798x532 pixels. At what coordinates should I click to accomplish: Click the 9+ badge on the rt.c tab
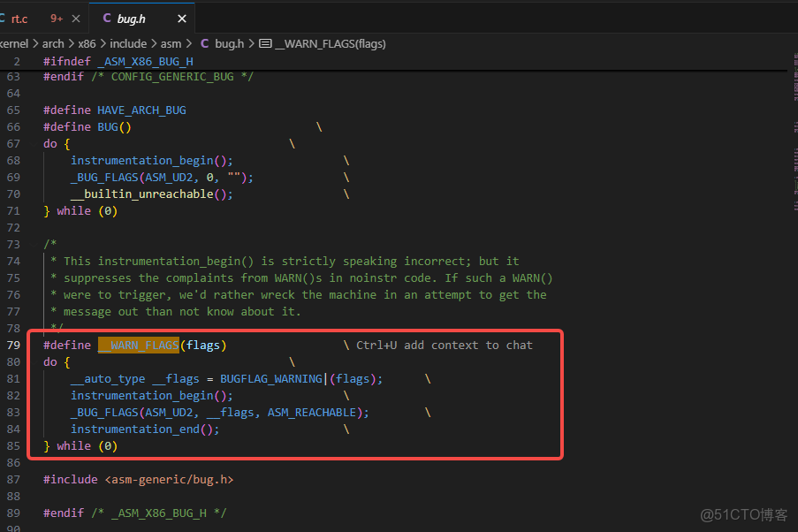(x=55, y=17)
